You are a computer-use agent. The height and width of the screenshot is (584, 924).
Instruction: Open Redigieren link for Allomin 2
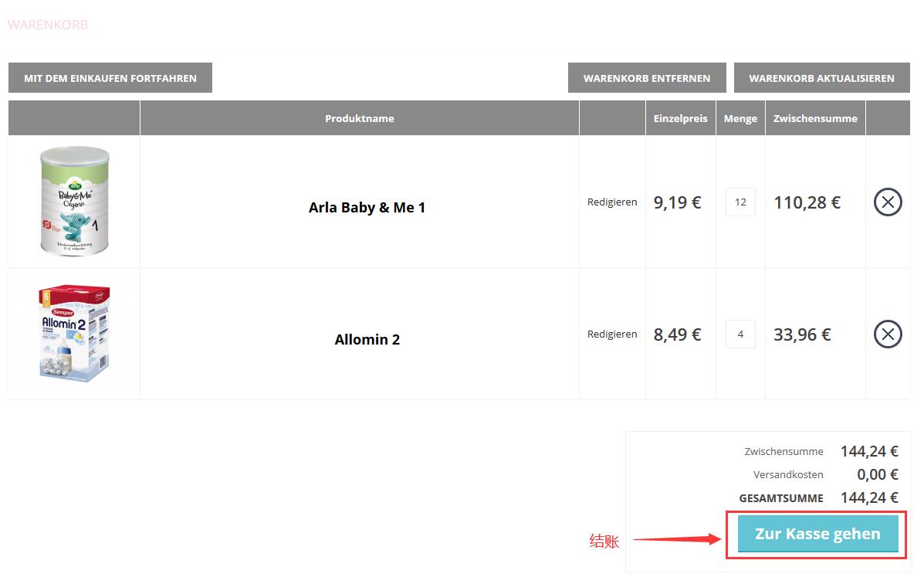pyautogui.click(x=612, y=334)
